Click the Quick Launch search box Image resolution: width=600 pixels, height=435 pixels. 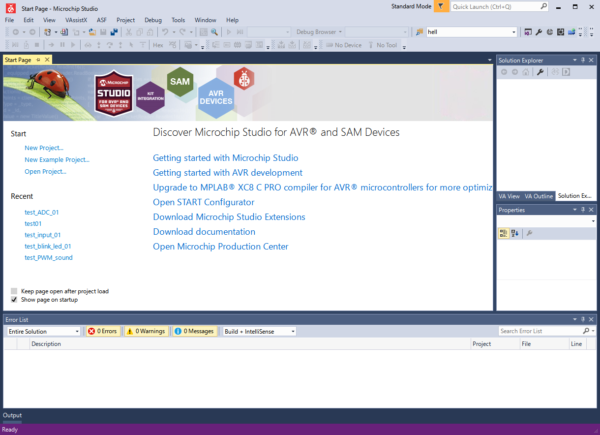point(517,6)
